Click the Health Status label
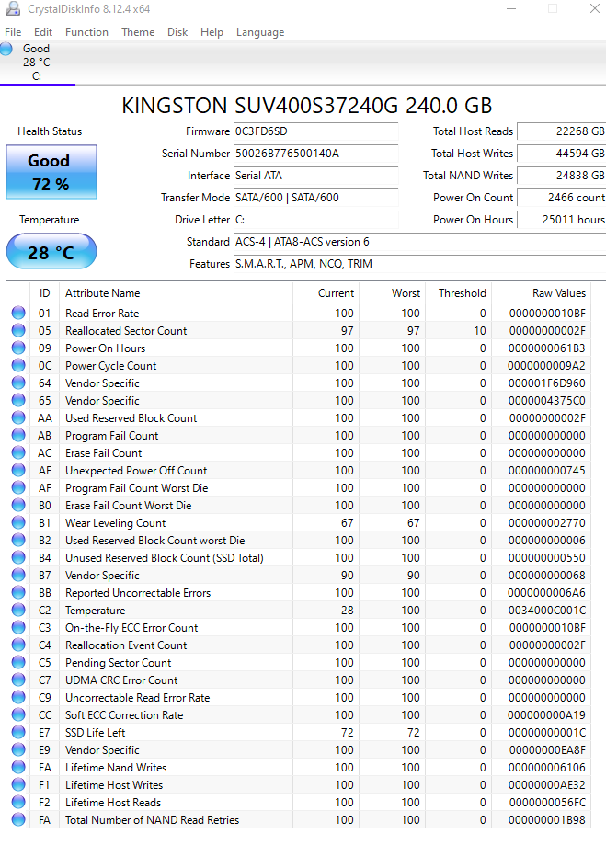The width and height of the screenshot is (606, 868). (x=50, y=131)
